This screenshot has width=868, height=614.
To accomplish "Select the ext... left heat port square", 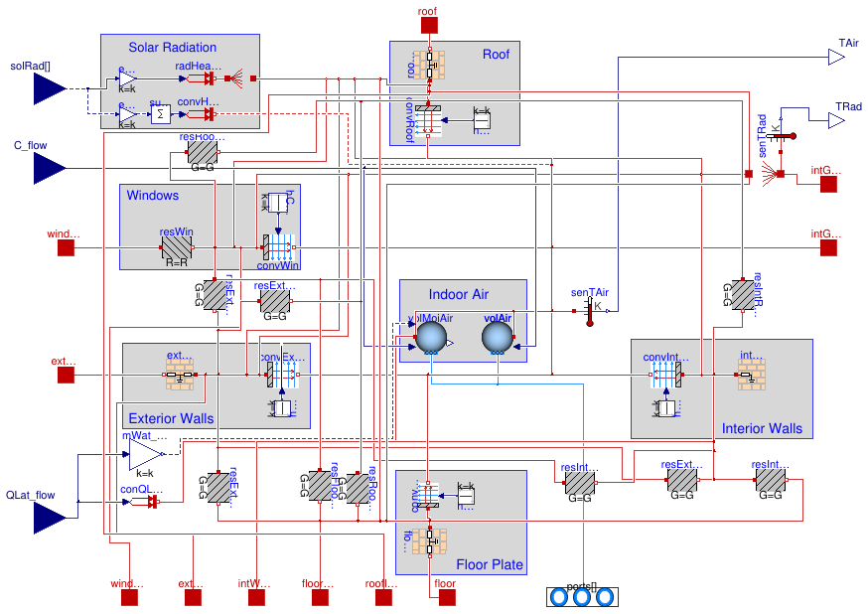I will [66, 375].
